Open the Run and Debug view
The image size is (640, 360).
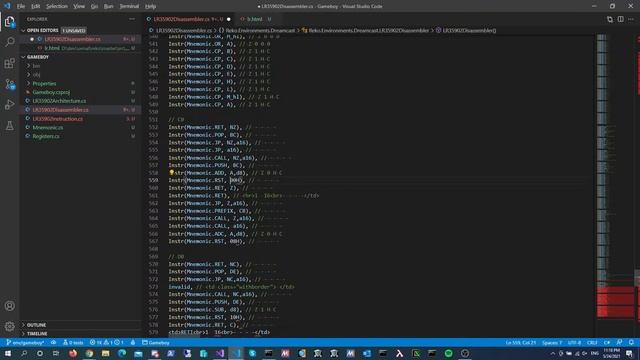[x=10, y=105]
